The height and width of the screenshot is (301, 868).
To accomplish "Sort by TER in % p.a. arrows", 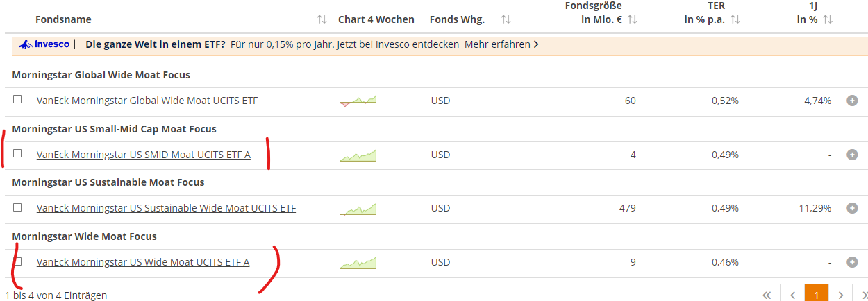I will click(735, 19).
